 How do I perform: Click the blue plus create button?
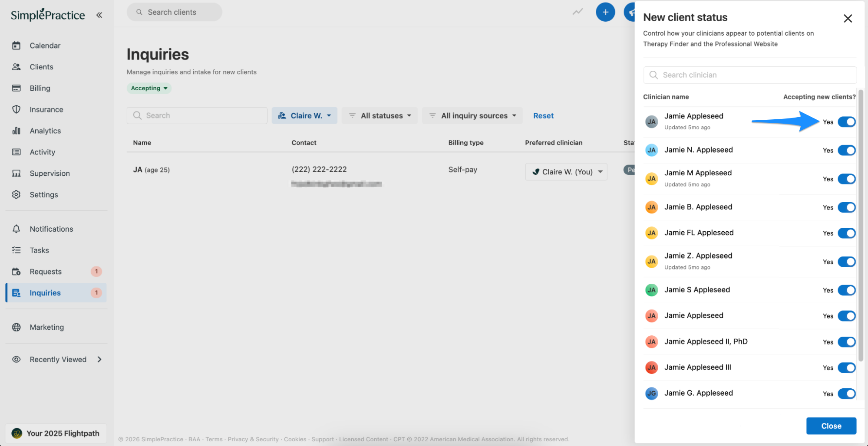click(x=605, y=12)
